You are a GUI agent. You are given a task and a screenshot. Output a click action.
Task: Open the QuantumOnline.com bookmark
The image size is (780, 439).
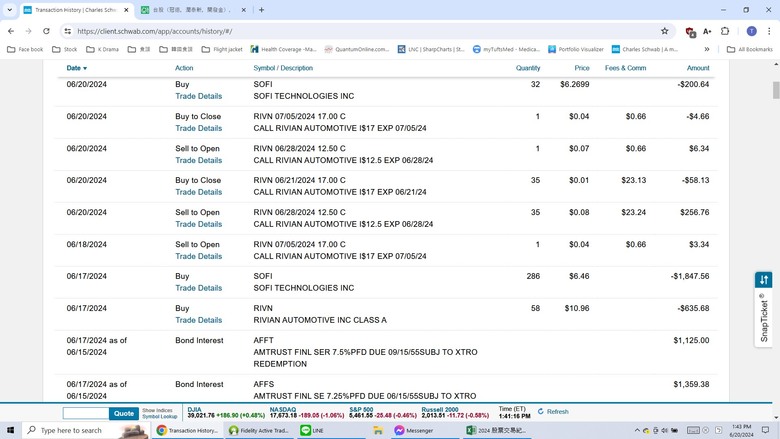pyautogui.click(x=357, y=49)
